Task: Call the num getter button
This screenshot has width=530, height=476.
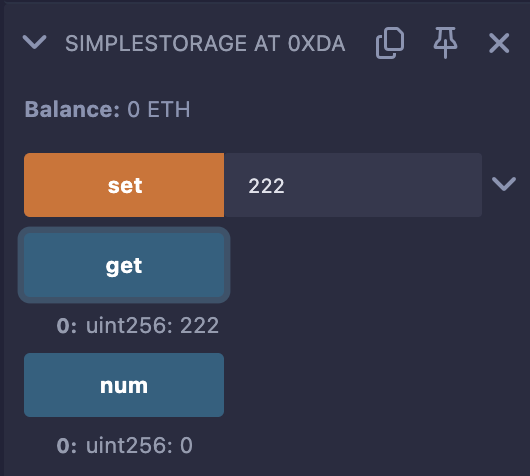Action: [x=124, y=385]
